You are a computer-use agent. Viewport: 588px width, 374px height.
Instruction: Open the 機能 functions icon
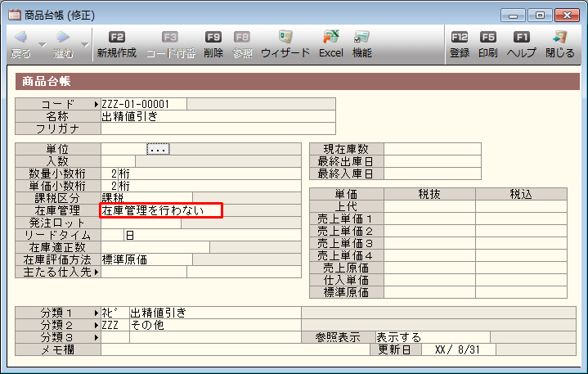tap(361, 45)
